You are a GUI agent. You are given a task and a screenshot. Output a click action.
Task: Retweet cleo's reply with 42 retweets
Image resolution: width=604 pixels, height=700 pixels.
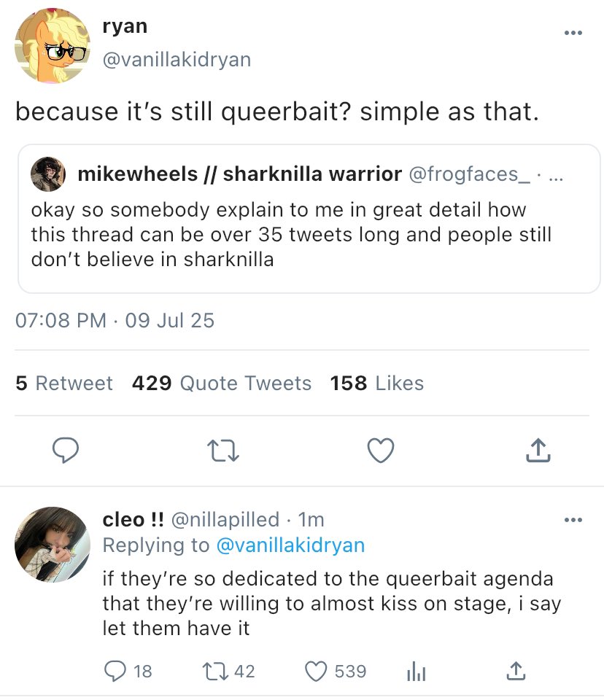click(x=209, y=670)
